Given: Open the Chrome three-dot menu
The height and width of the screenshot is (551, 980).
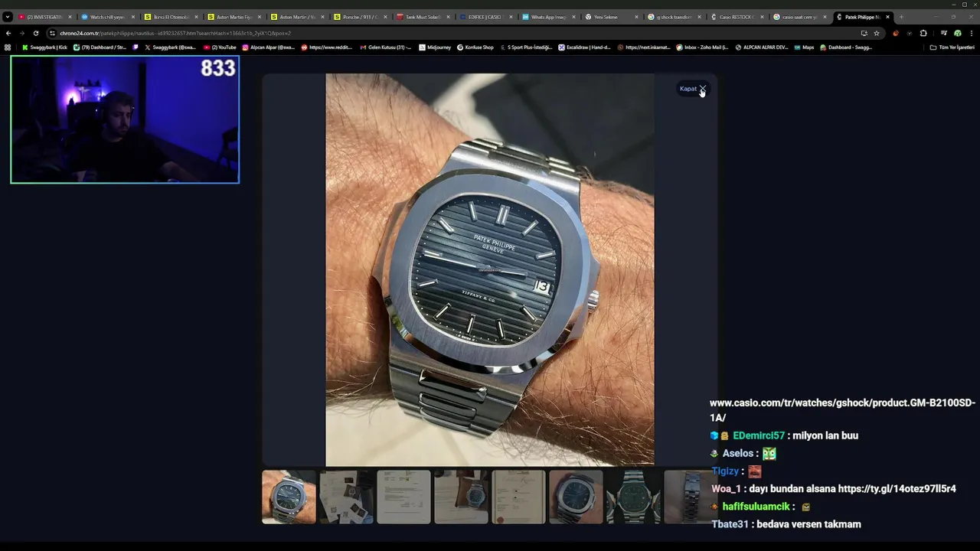Looking at the screenshot, I should pos(971,33).
